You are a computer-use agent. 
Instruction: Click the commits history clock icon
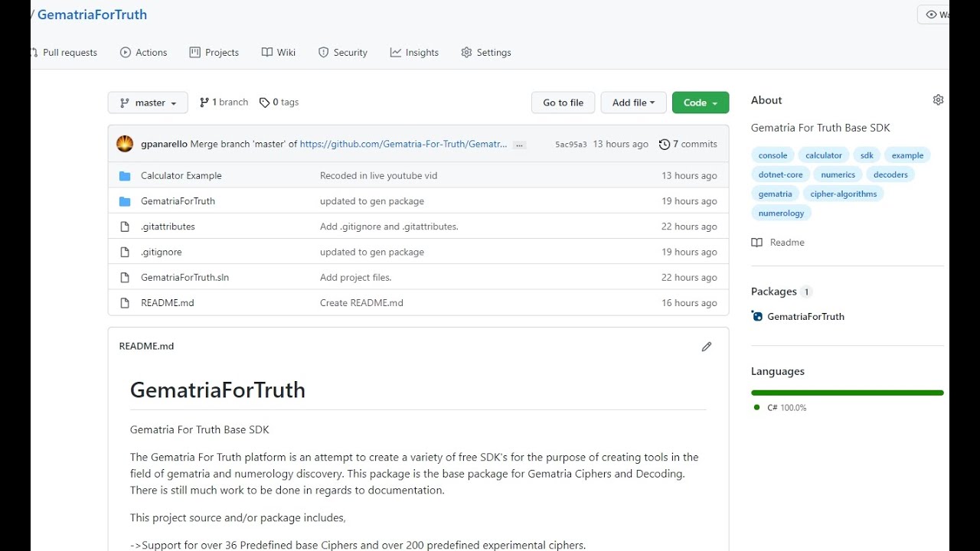click(664, 144)
